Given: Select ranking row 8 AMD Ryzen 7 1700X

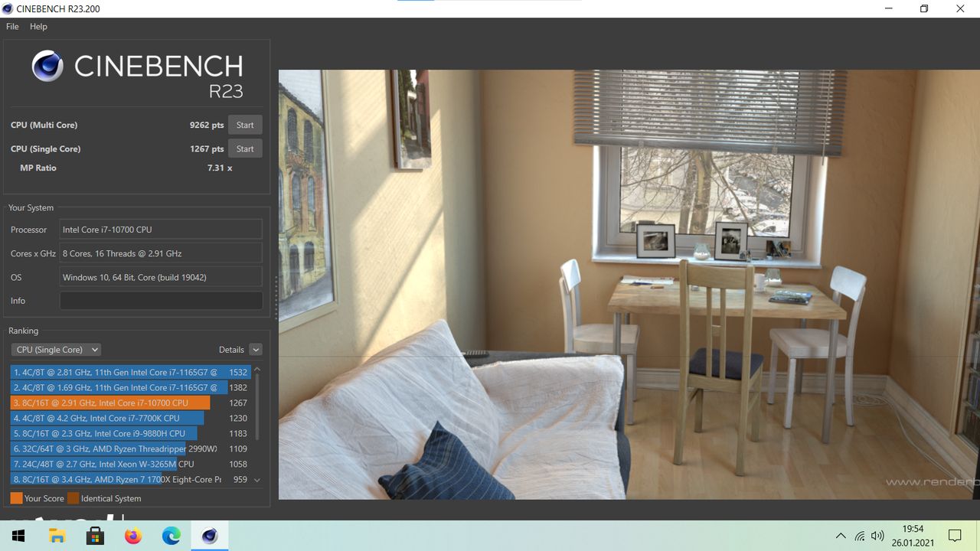Looking at the screenshot, I should tap(130, 479).
